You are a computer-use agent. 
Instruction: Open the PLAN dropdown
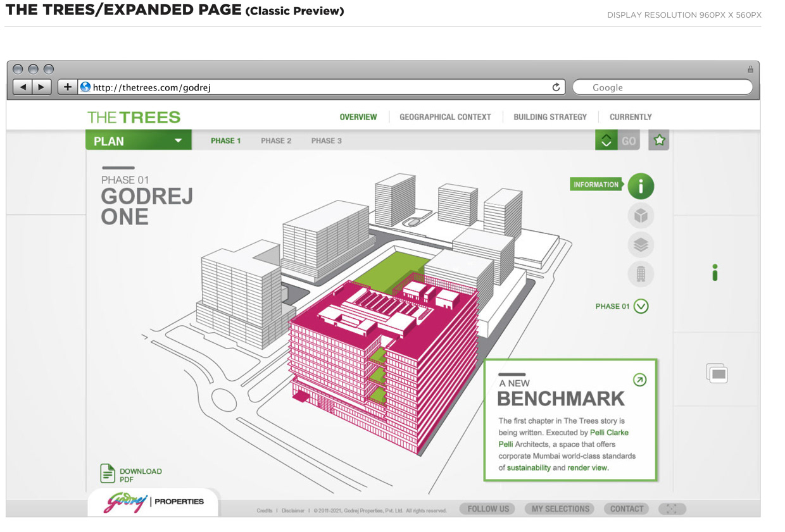(139, 140)
